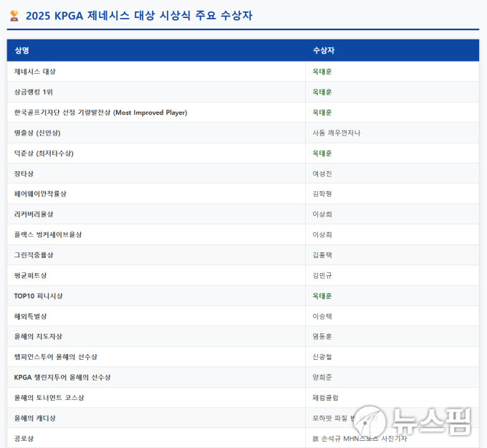Select the Most Improved Player award cell
This screenshot has width=487, height=448.
point(100,113)
